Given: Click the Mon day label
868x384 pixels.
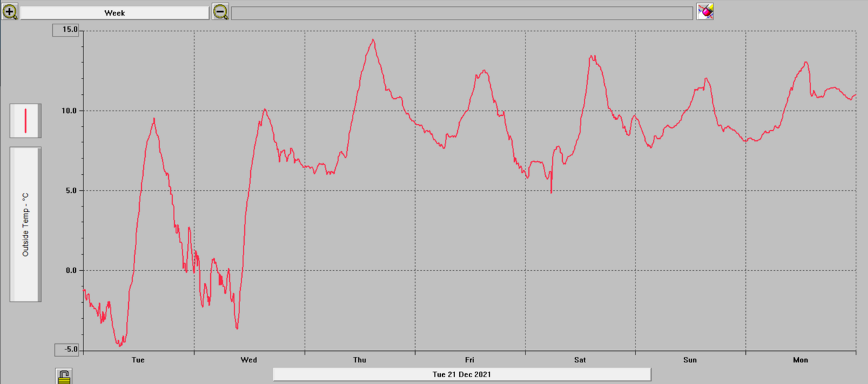Looking at the screenshot, I should click(x=801, y=360).
